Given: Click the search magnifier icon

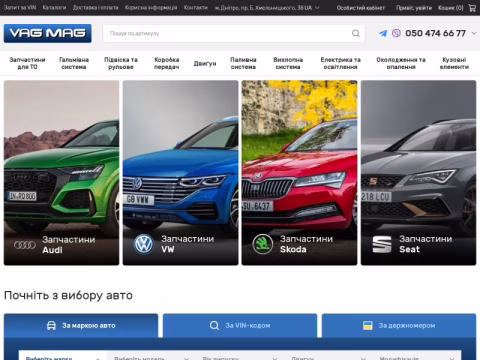Looking at the screenshot, I should [356, 33].
